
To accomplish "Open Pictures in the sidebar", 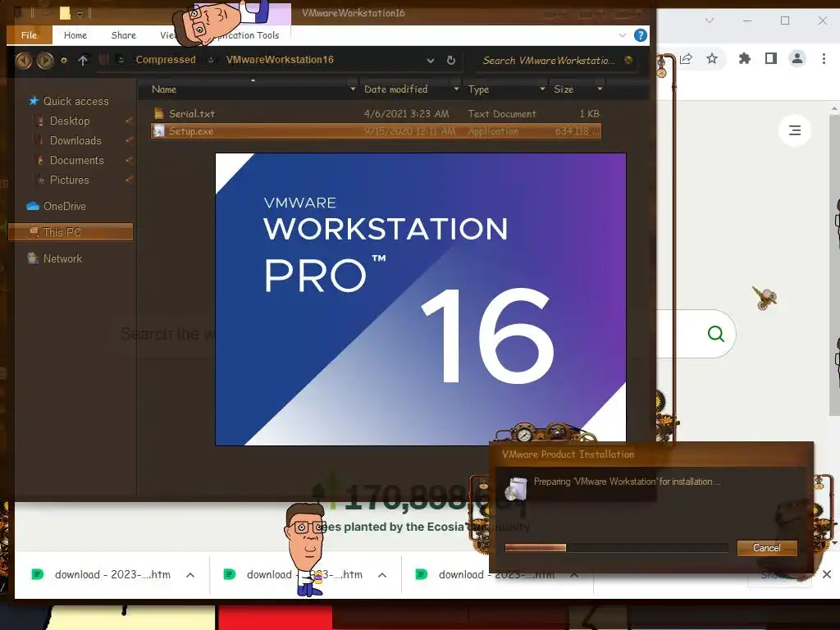I will (69, 180).
